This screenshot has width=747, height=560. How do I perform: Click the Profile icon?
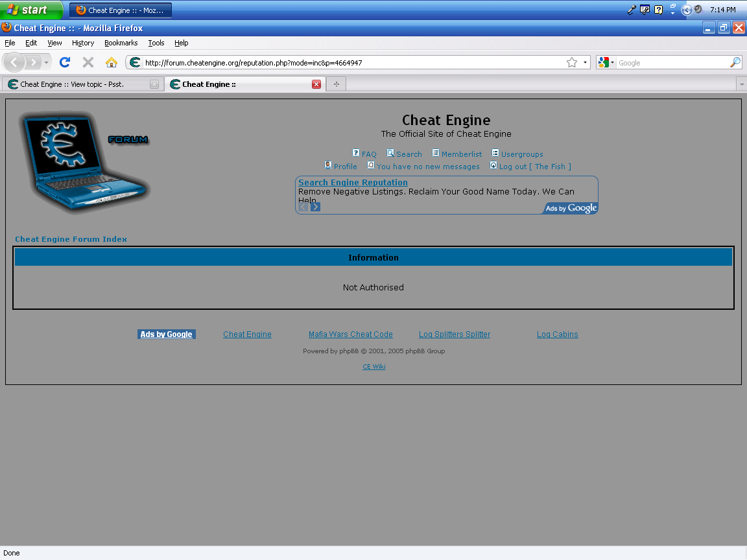click(327, 165)
